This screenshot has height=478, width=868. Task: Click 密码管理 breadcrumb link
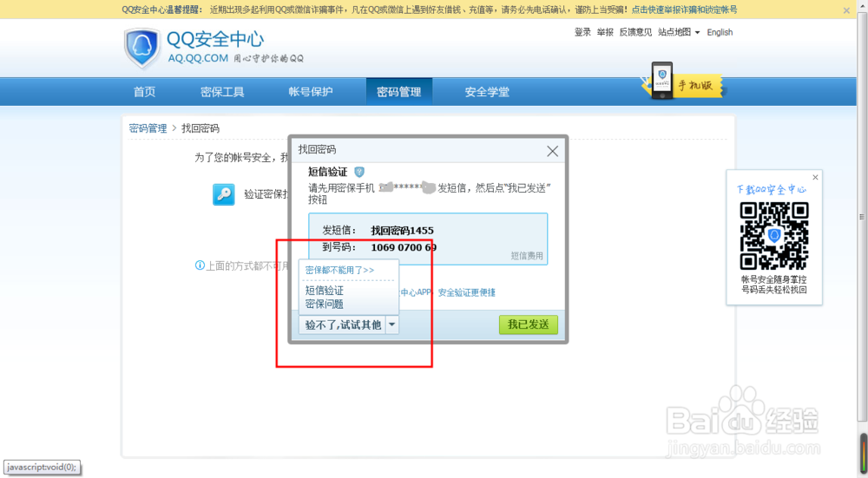(x=148, y=128)
